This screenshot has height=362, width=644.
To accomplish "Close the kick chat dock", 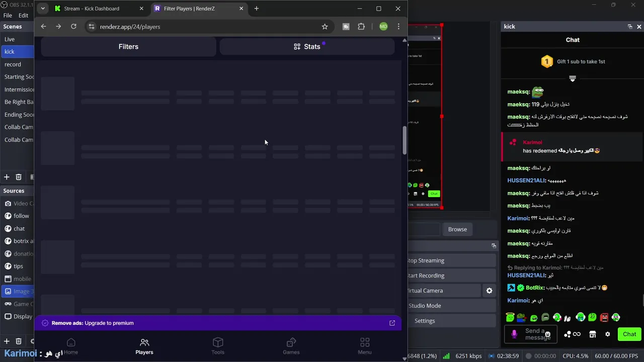I will tap(639, 27).
